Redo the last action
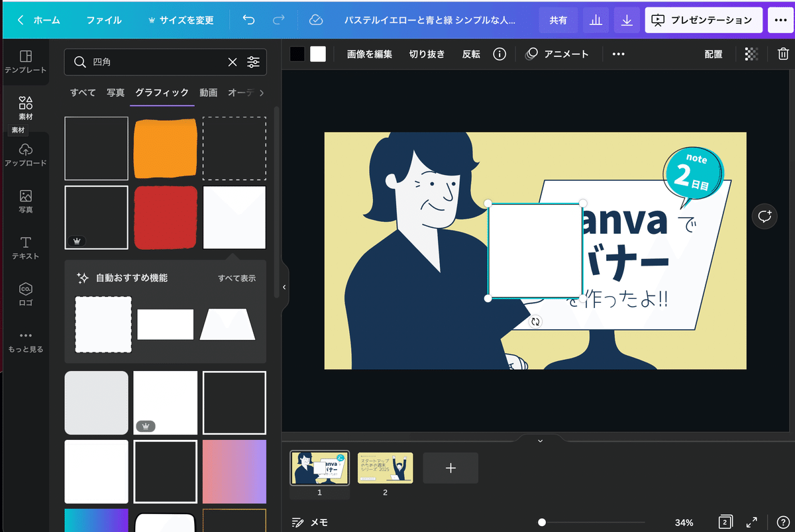The height and width of the screenshot is (532, 795). (279, 20)
